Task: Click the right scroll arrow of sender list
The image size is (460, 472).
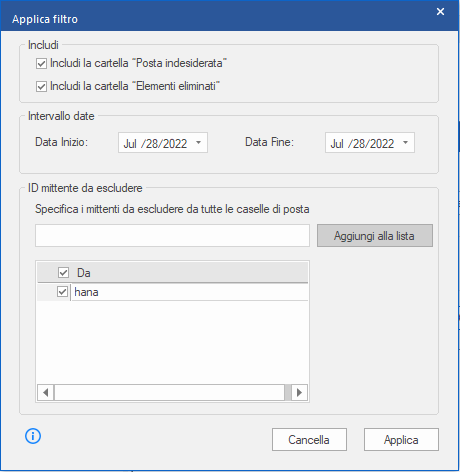Action: [x=299, y=392]
